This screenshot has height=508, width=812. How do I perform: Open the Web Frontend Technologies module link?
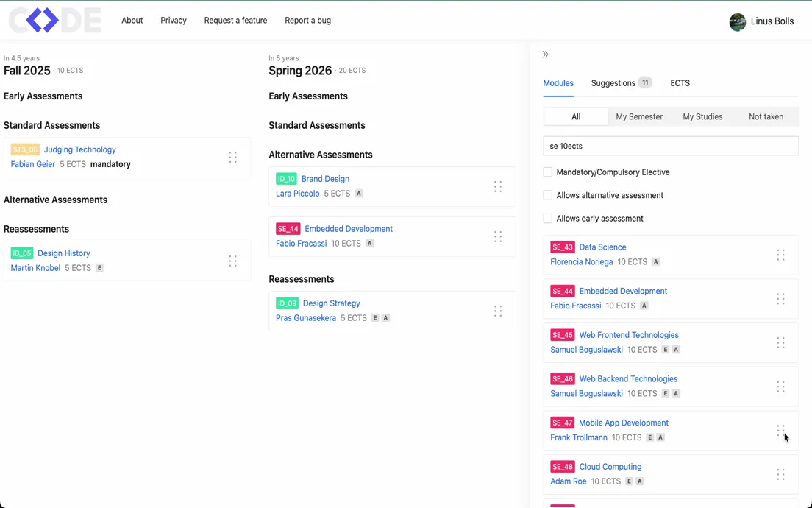(x=628, y=335)
